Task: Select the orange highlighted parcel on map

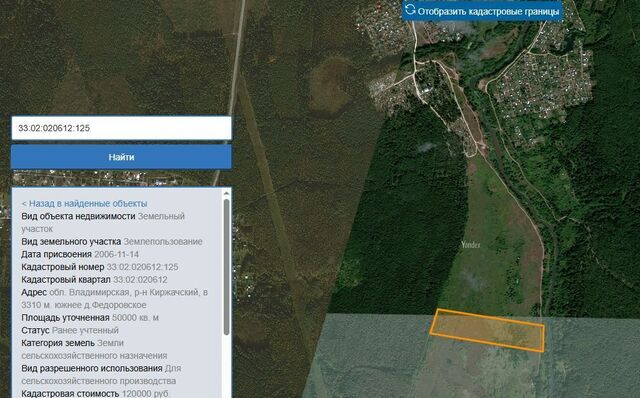Action: coord(487,330)
